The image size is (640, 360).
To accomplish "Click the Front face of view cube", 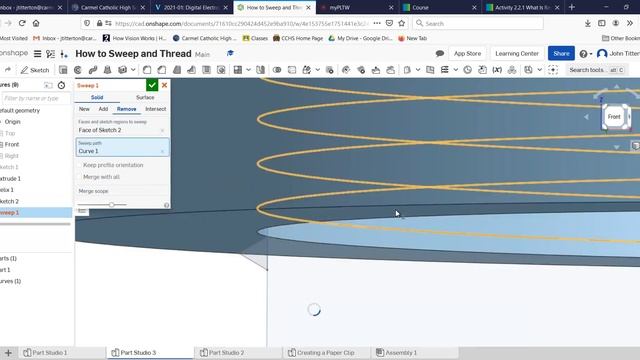I will [x=614, y=117].
